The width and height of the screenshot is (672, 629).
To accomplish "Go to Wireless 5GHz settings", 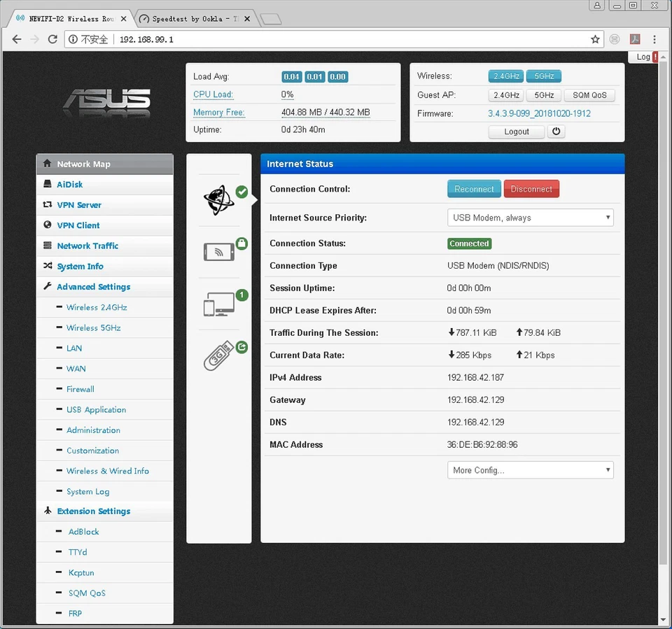I will point(105,327).
